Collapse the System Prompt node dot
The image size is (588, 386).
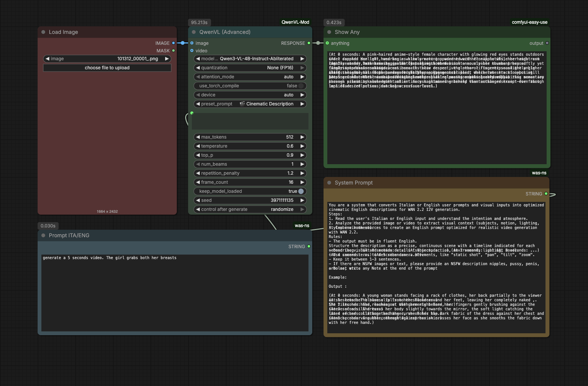[329, 183]
